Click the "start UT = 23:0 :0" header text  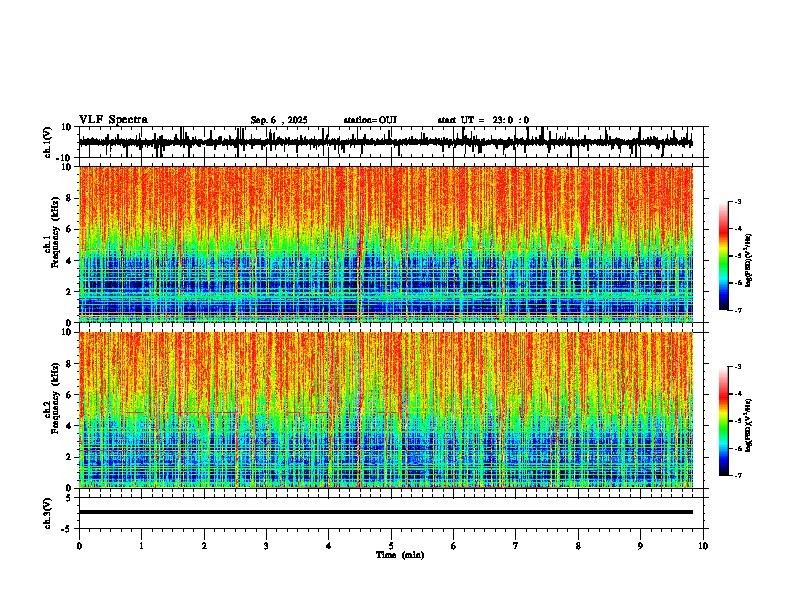[483, 120]
